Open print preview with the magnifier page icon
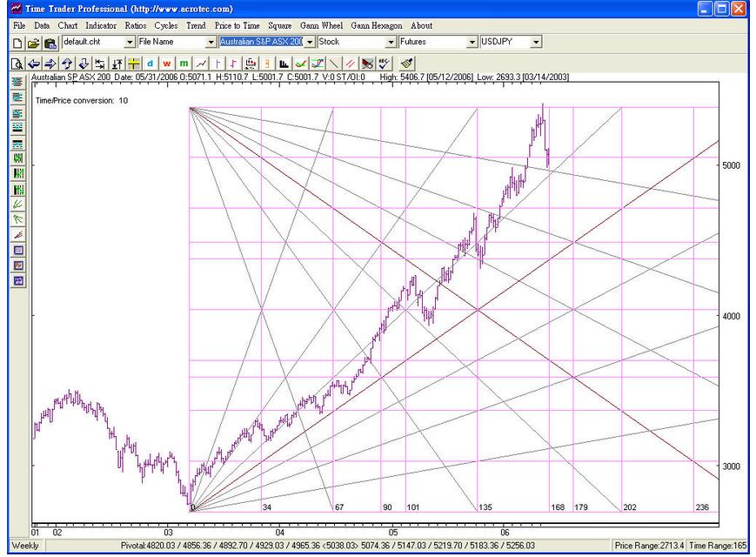 (17, 64)
